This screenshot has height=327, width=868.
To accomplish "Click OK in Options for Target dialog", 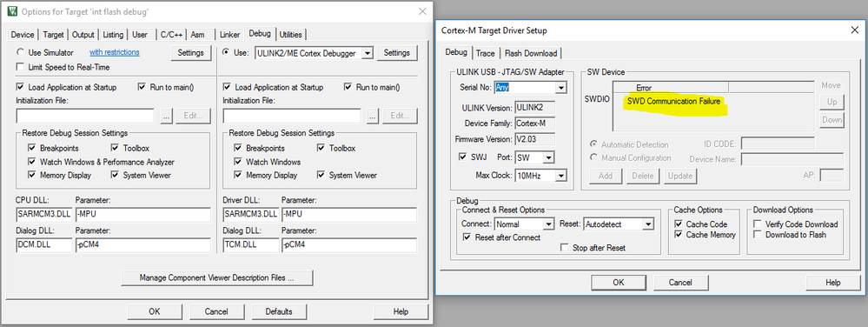I will [x=155, y=311].
